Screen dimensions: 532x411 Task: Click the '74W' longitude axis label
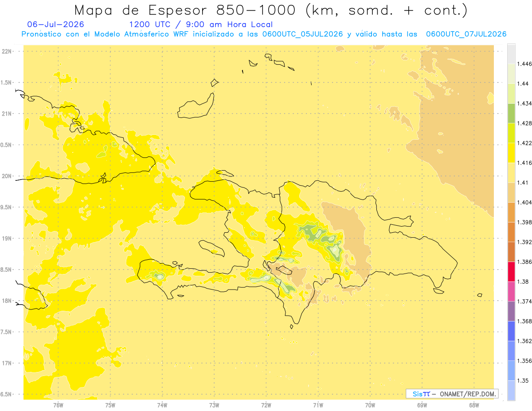pyautogui.click(x=162, y=405)
